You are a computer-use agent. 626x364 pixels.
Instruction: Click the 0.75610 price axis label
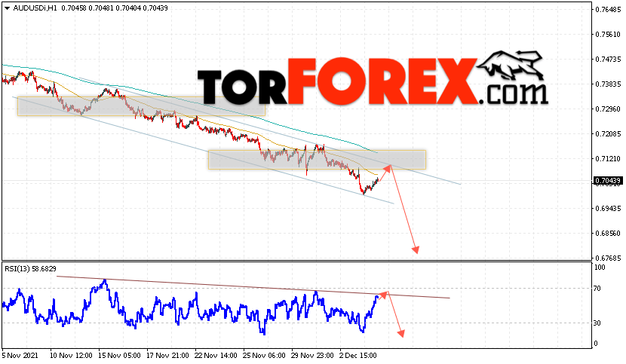[x=608, y=35]
